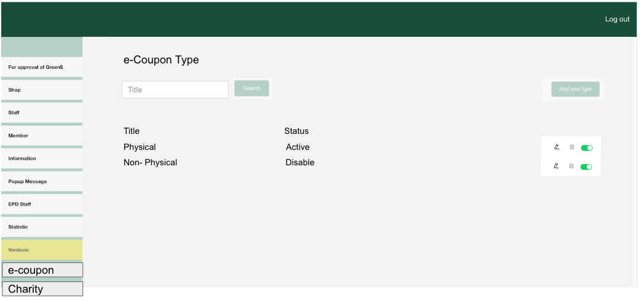Click the delete trash icon for Non-Physical
Viewport: 644px width, 301px height.
571,166
